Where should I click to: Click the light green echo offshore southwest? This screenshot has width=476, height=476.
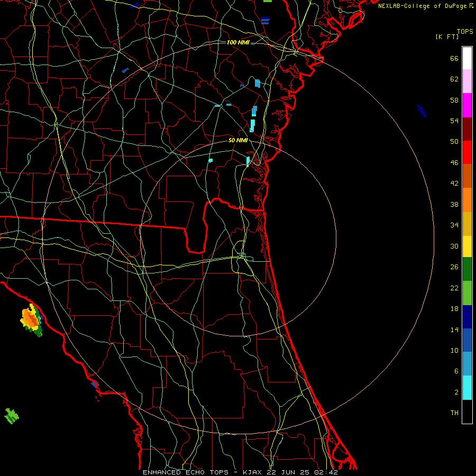(12, 416)
